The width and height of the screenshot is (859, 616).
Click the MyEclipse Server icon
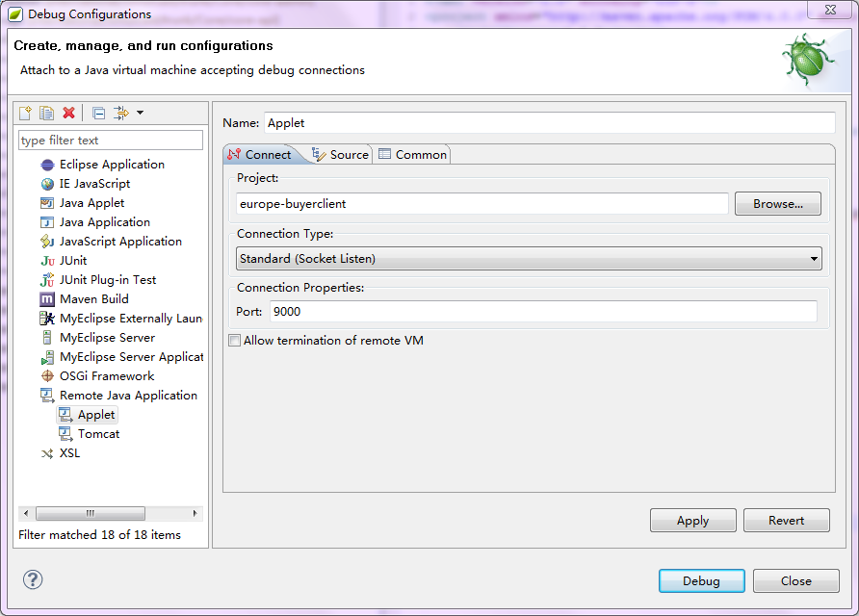click(x=47, y=337)
